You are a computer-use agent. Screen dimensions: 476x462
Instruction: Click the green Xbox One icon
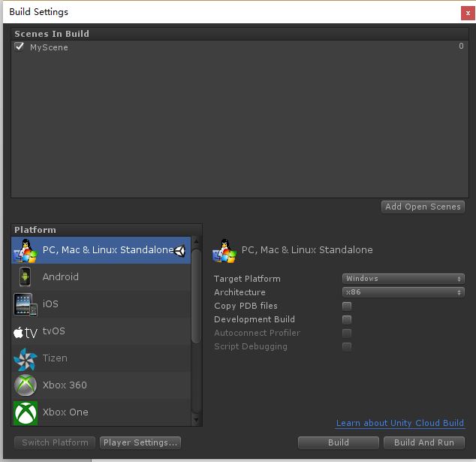tap(26, 413)
